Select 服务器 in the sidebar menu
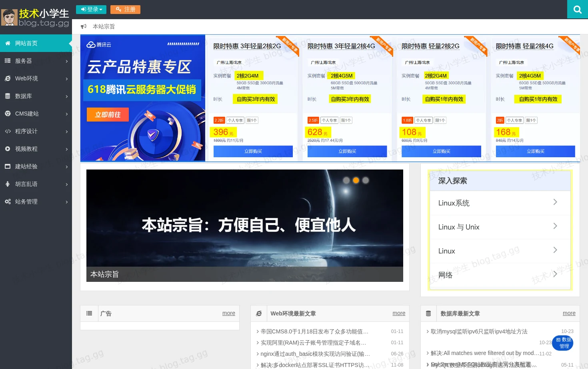588x369 pixels. (x=36, y=61)
